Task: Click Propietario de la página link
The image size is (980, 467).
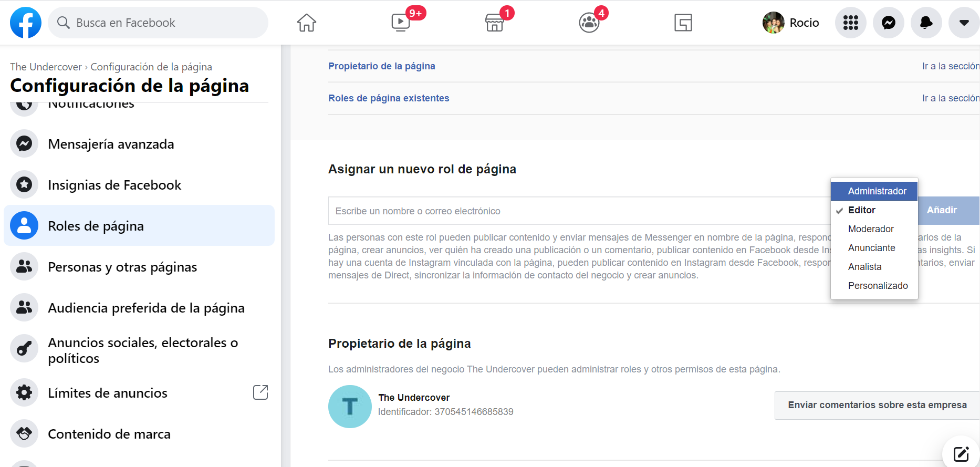Action: [382, 66]
